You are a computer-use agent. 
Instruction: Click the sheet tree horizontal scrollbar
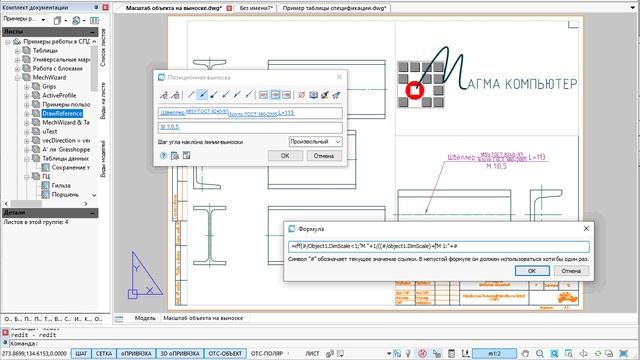[x=46, y=203]
